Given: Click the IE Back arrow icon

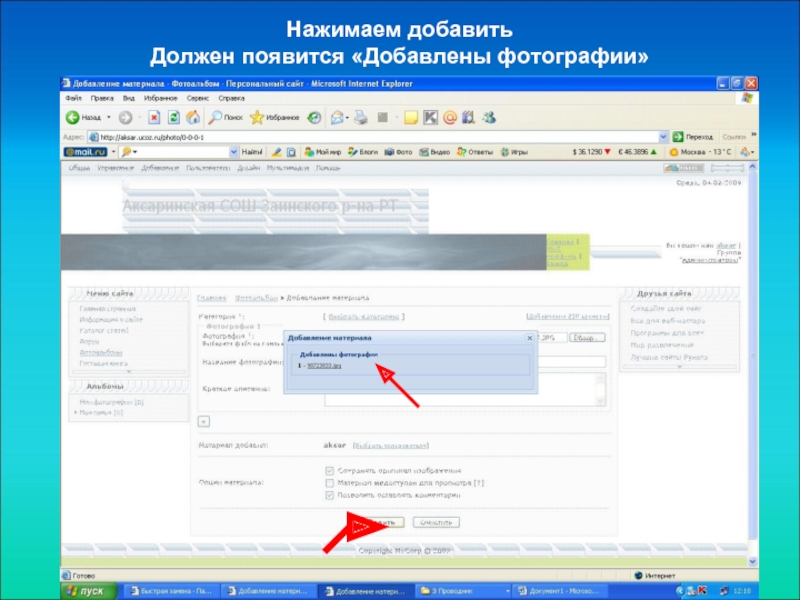Looking at the screenshot, I should (72, 118).
